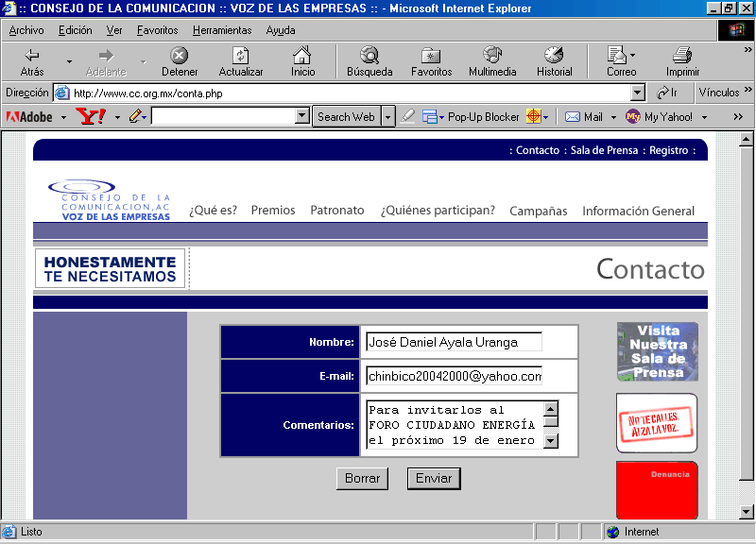Image resolution: width=756 pixels, height=544 pixels.
Task: Expand the address bar URL dropdown
Action: click(x=638, y=93)
